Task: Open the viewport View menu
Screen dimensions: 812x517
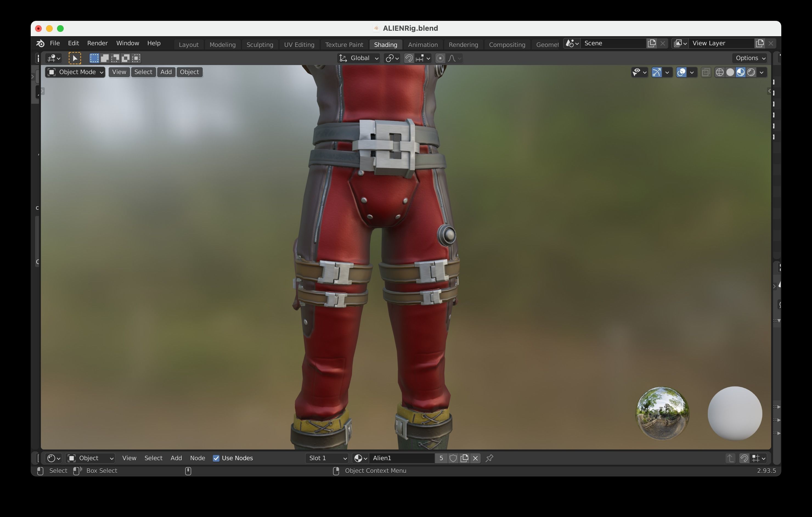Action: coord(119,72)
